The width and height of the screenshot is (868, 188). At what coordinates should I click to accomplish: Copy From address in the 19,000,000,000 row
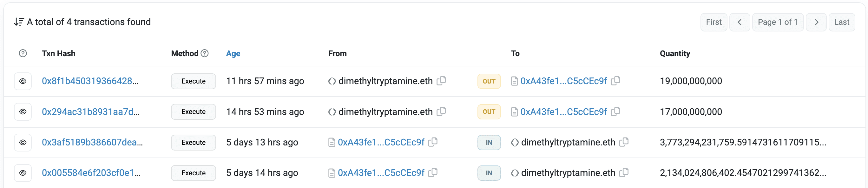441,81
